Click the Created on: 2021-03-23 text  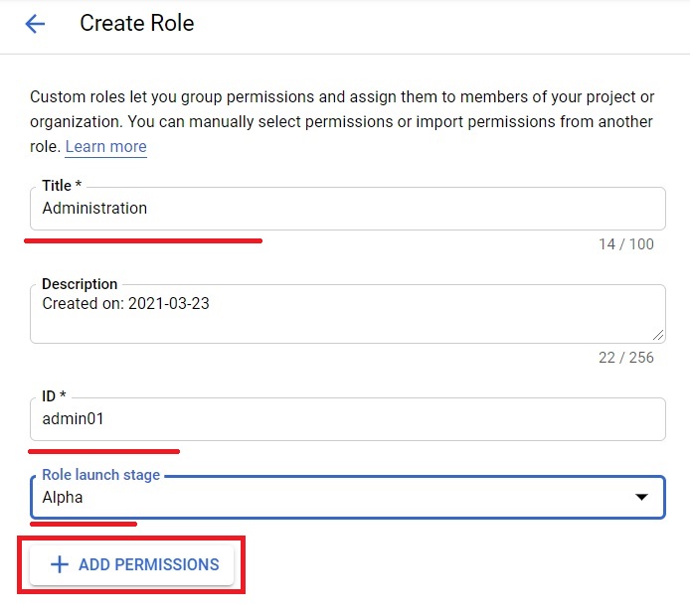126,304
